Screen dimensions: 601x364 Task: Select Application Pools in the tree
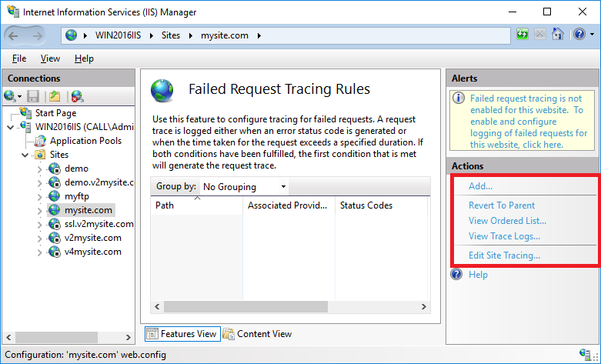coord(85,141)
